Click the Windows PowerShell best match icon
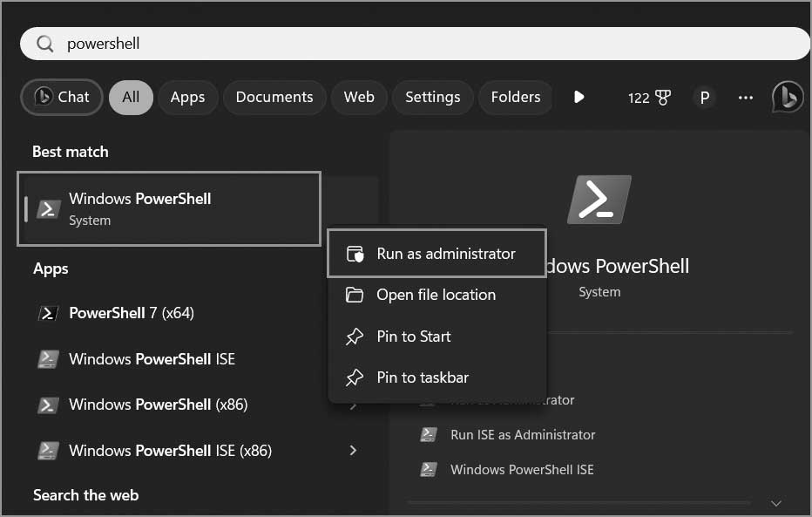Viewport: 812px width, 517px height. point(48,209)
